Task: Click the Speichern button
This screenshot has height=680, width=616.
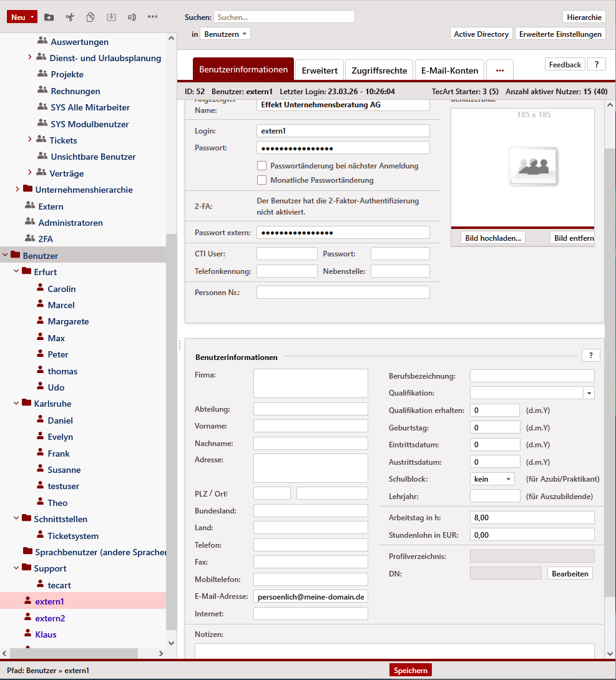Action: click(411, 670)
